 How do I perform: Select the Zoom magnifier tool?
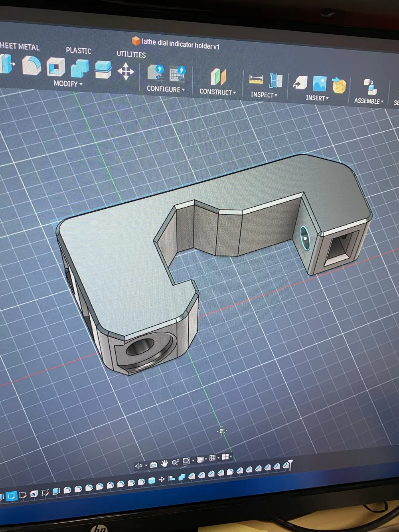[175, 462]
